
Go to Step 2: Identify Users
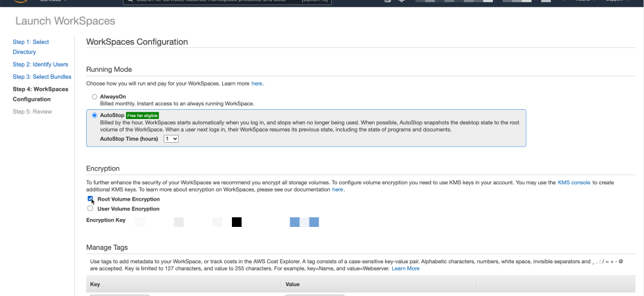(40, 64)
